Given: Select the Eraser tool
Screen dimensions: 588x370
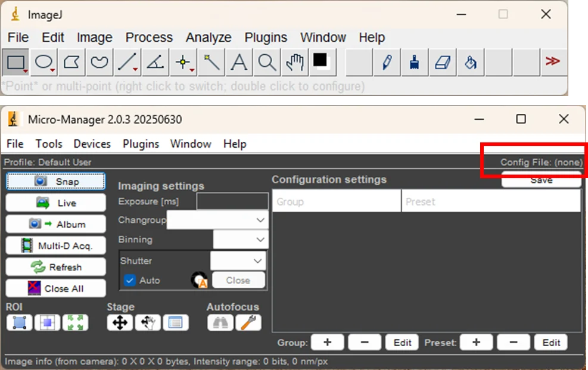Looking at the screenshot, I should click(x=443, y=62).
